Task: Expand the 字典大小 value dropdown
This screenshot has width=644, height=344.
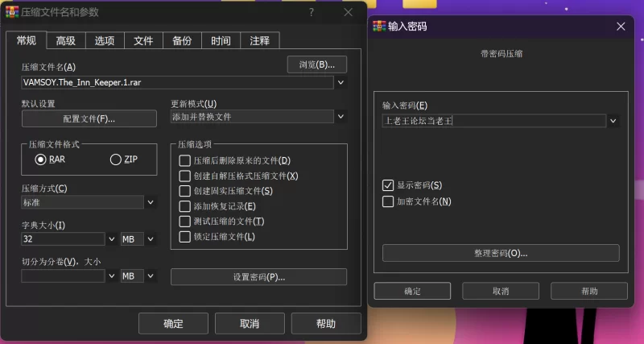Action: pyautogui.click(x=112, y=238)
